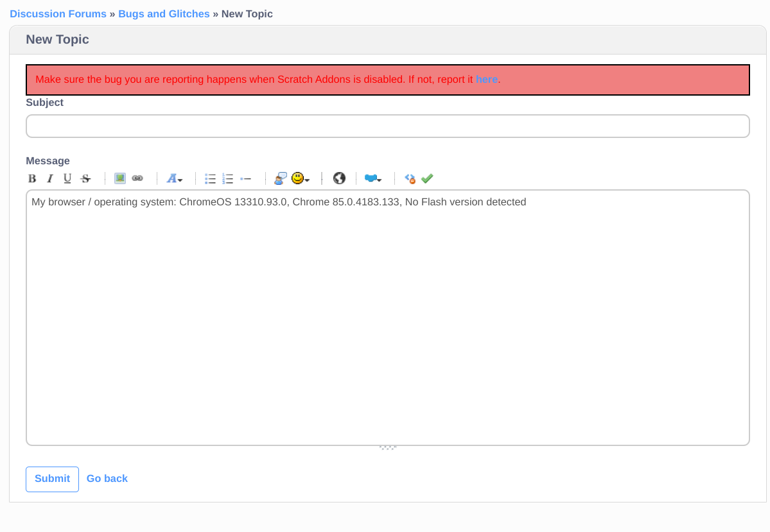Viewport: 770px width, 532px height.
Task: Expand the smiley picker dropdown
Action: [306, 180]
